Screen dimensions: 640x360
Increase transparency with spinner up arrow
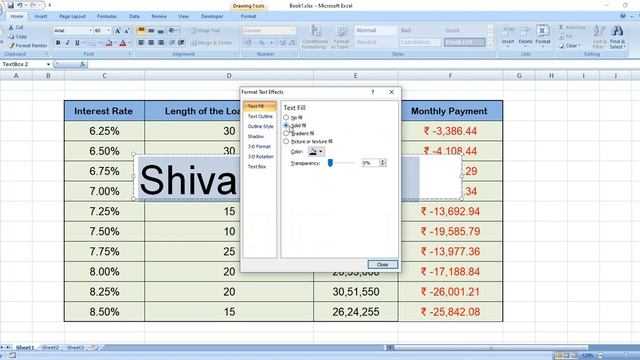382,161
